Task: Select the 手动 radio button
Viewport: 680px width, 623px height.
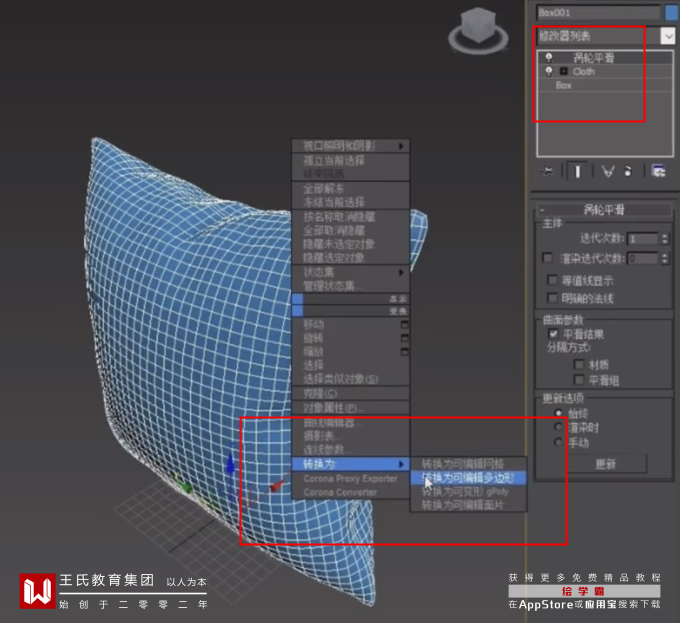Action: (x=559, y=442)
